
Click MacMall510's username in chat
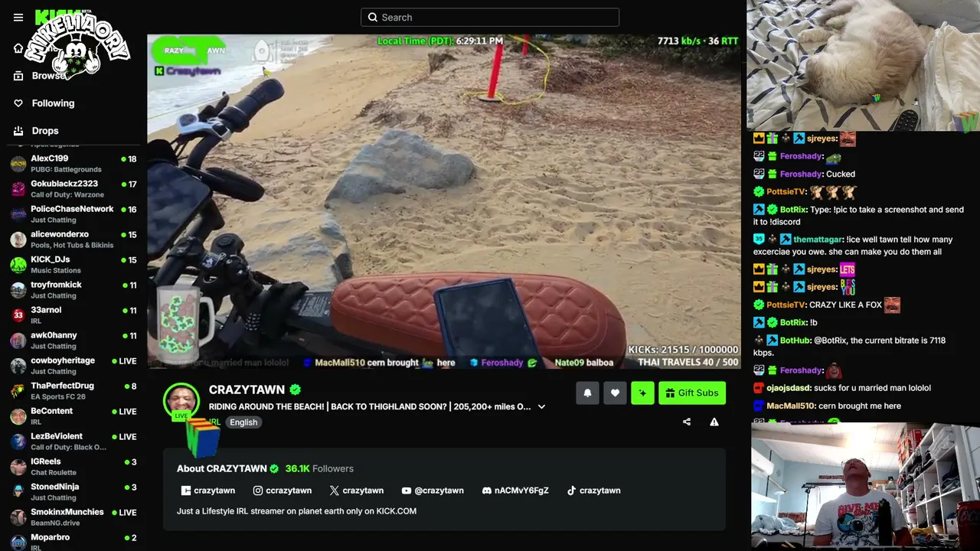coord(790,406)
